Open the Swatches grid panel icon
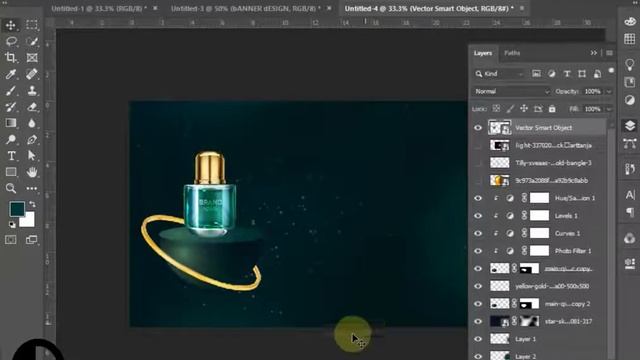 (630, 39)
